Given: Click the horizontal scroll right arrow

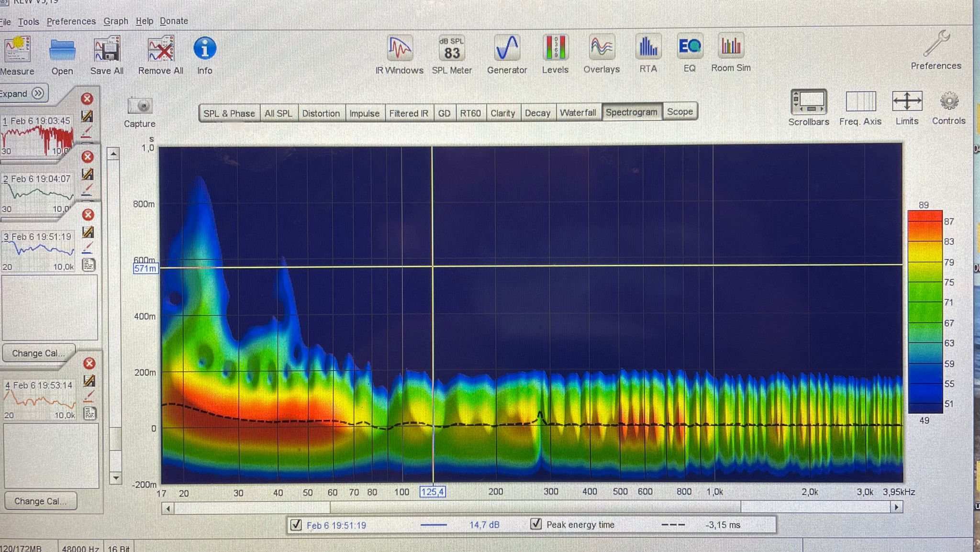Looking at the screenshot, I should 896,507.
